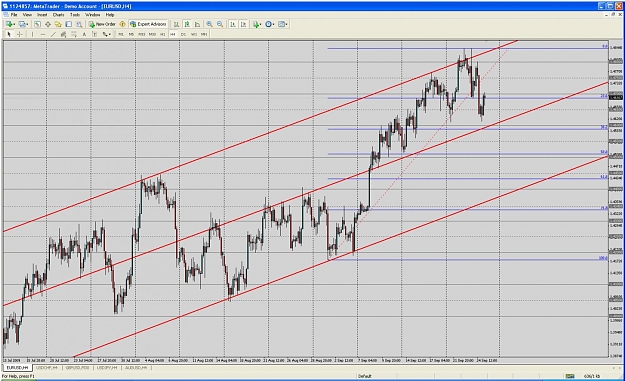625x381 pixels.
Task: Switch timeframe to M1
Action: click(x=121, y=34)
